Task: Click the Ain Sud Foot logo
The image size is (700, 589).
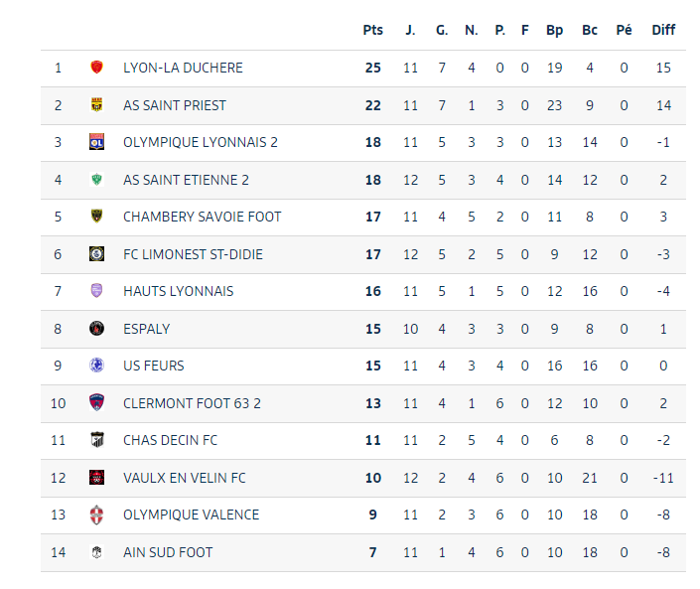Action: pyautogui.click(x=97, y=552)
